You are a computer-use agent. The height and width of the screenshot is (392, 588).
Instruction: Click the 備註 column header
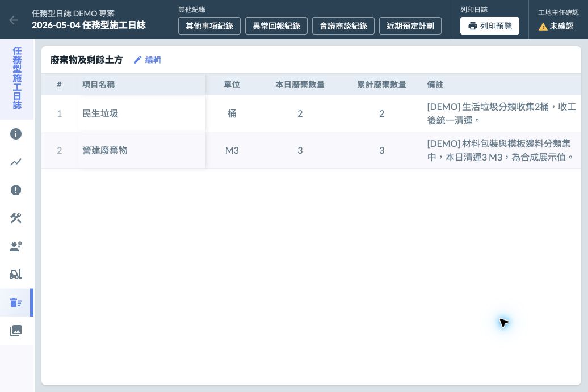pos(435,85)
